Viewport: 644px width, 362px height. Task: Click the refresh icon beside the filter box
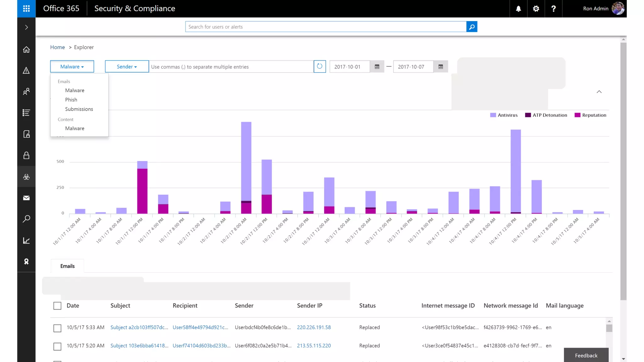[x=319, y=66]
